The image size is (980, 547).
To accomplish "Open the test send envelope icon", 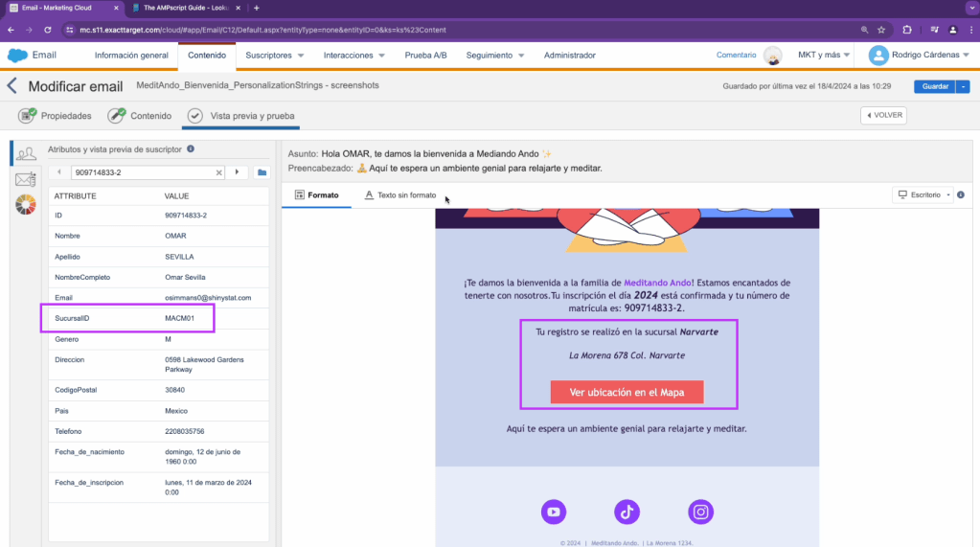I will [x=26, y=179].
